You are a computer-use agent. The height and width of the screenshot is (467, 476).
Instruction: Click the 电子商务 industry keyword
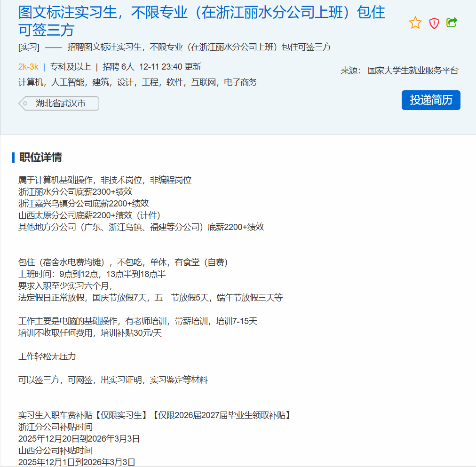coord(240,82)
